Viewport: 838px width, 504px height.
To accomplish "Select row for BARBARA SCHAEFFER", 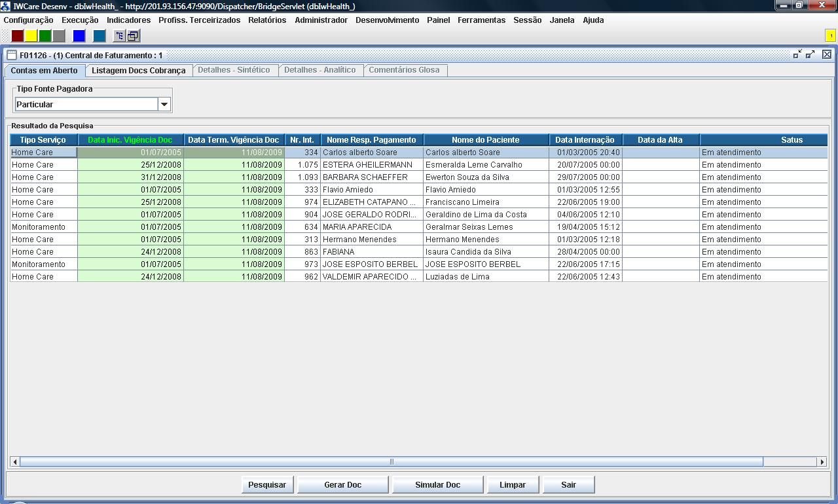I will pos(419,177).
